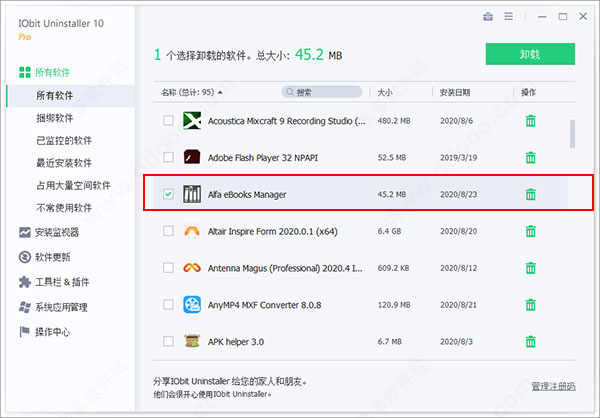Click the green 卸载 uninstall button
600x418 pixels.
(530, 54)
